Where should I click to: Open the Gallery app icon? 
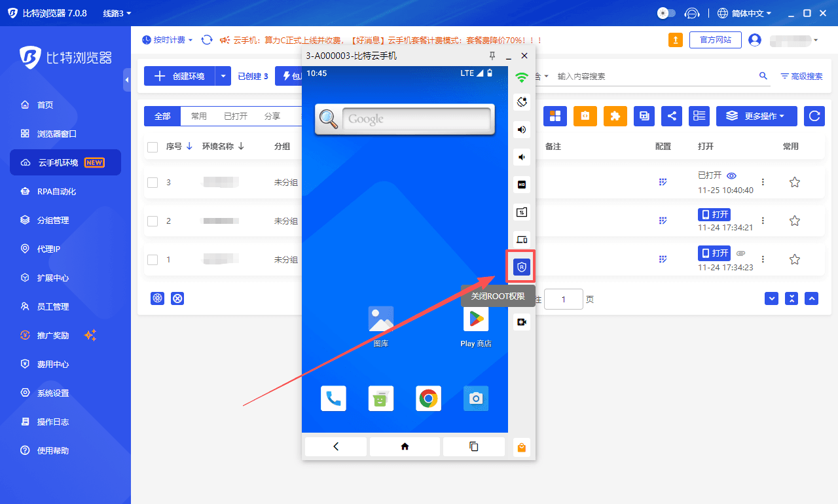tap(381, 319)
